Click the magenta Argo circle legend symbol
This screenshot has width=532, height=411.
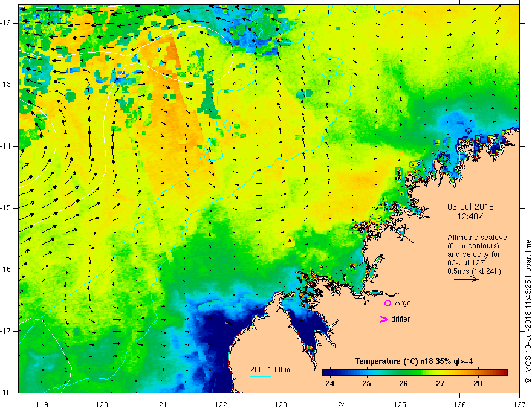point(388,303)
